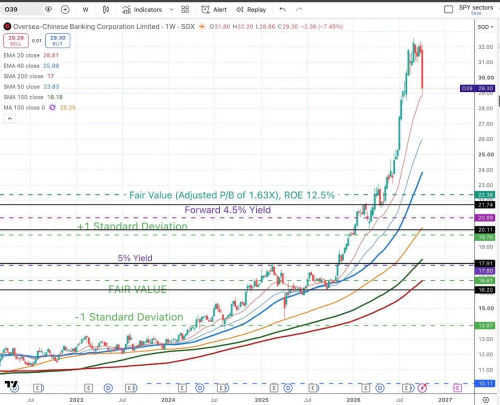Viewport: 500px width, 405px height.
Task: Select the Forward 4.5% Yield label
Action: [x=228, y=210]
